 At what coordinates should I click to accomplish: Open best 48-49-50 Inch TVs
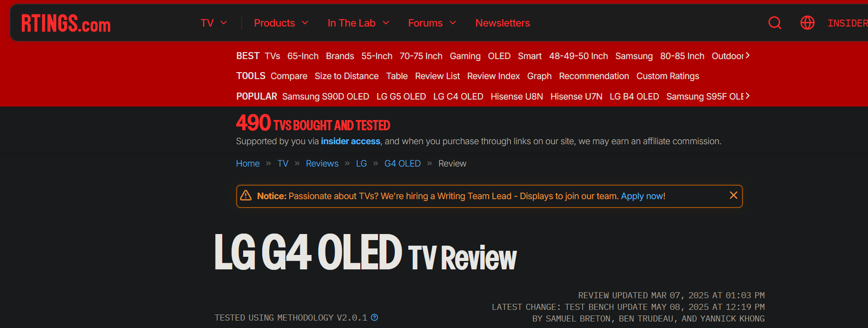coord(579,56)
